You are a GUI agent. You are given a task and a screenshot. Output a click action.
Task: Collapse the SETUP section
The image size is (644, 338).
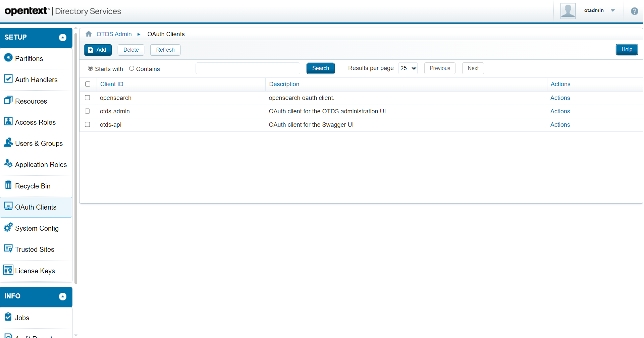click(63, 38)
